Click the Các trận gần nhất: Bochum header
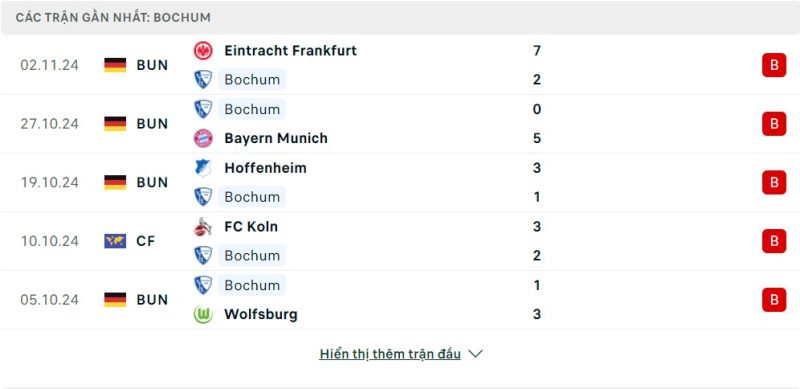The image size is (800, 389). pos(113,17)
